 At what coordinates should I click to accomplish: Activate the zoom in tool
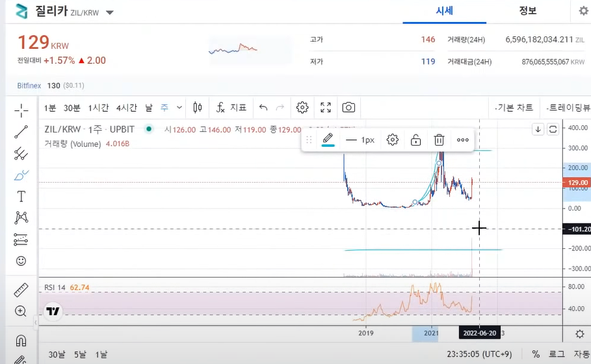coord(21,311)
